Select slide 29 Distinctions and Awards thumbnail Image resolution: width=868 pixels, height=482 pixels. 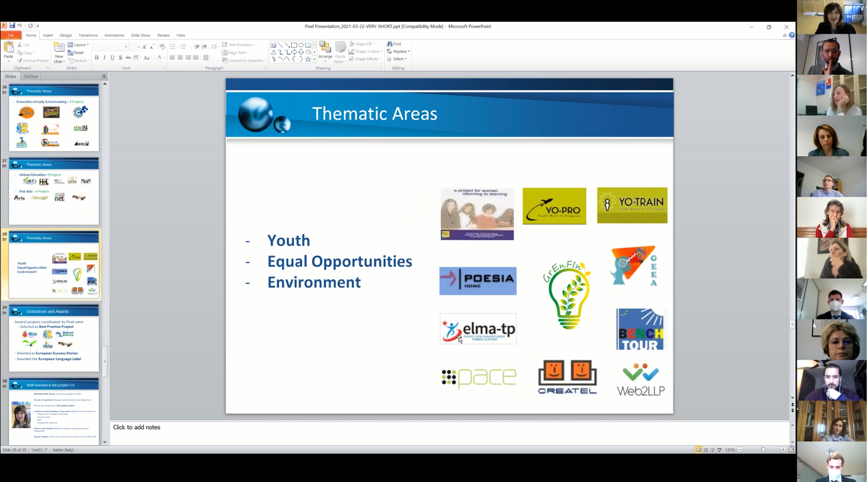[53, 338]
